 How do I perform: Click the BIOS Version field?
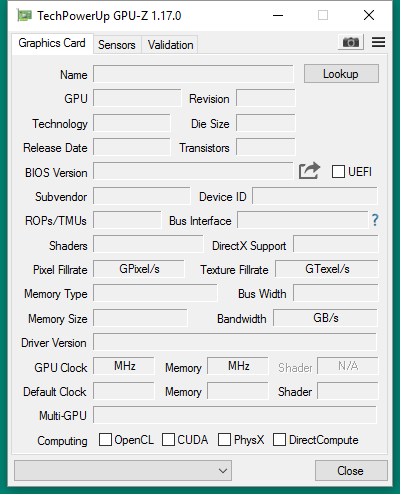click(193, 171)
